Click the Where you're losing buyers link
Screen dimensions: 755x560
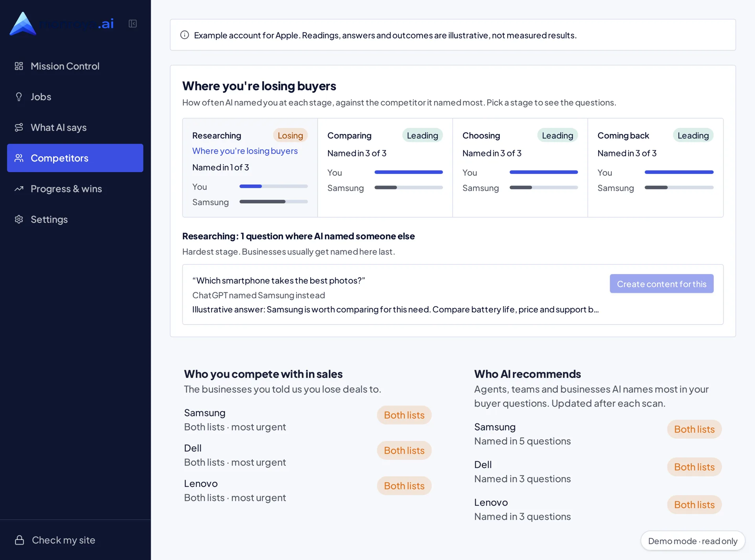pos(245,151)
